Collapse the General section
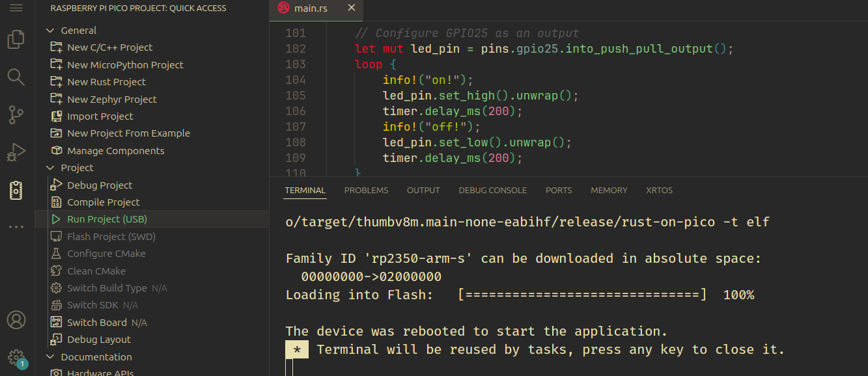The image size is (868, 376). [x=49, y=30]
